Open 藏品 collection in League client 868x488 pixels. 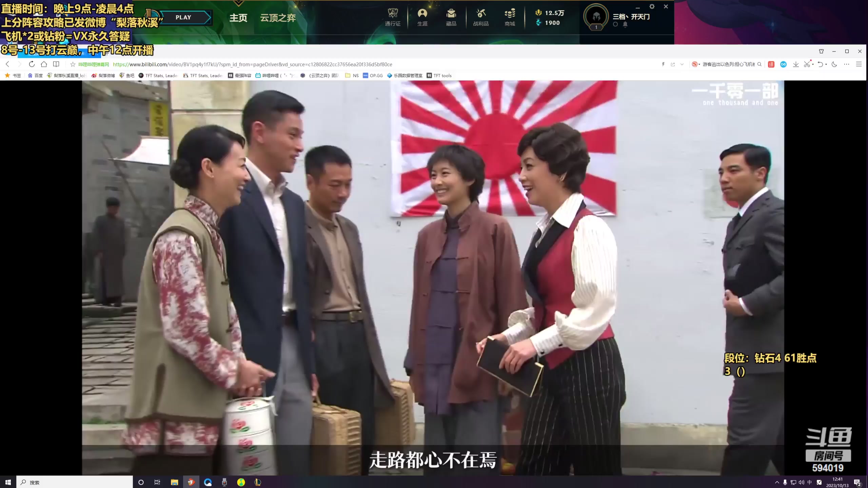[451, 17]
